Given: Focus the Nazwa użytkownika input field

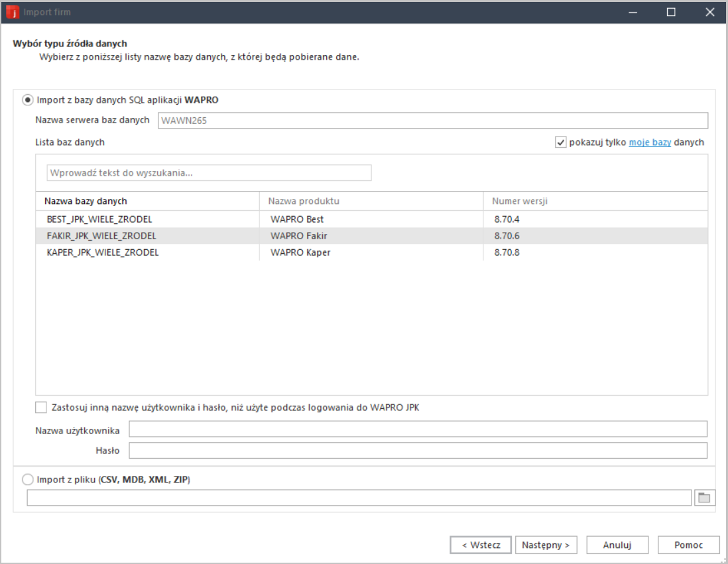Looking at the screenshot, I should click(x=418, y=429).
